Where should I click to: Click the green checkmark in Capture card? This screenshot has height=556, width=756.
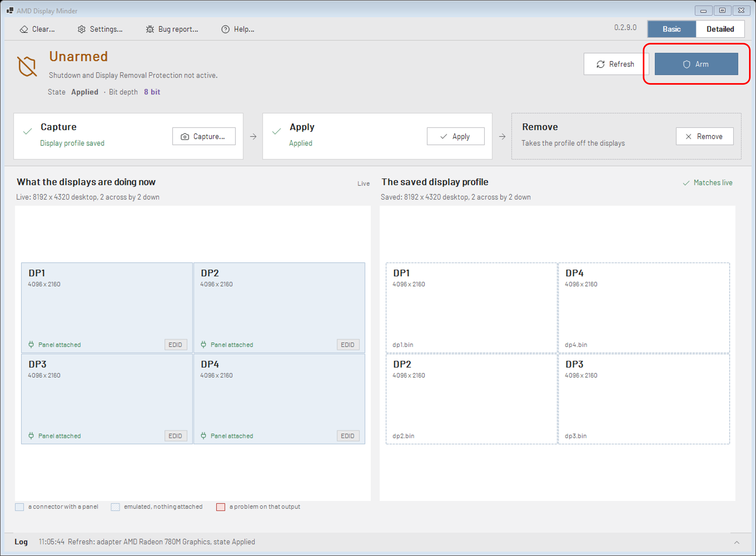coord(28,131)
